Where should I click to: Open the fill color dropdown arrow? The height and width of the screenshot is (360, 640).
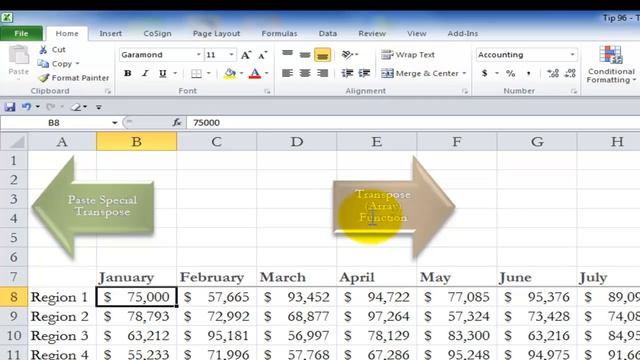[241, 73]
